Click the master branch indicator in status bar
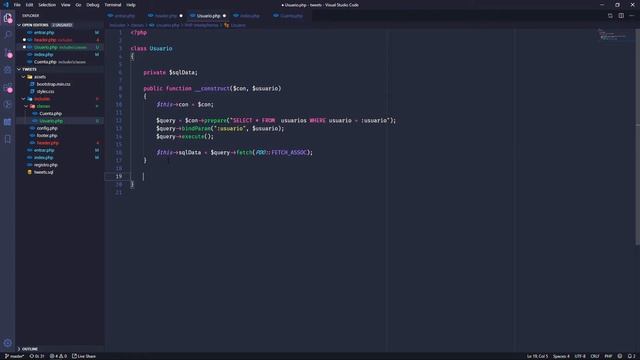This screenshot has width=640, height=360. click(x=14, y=356)
